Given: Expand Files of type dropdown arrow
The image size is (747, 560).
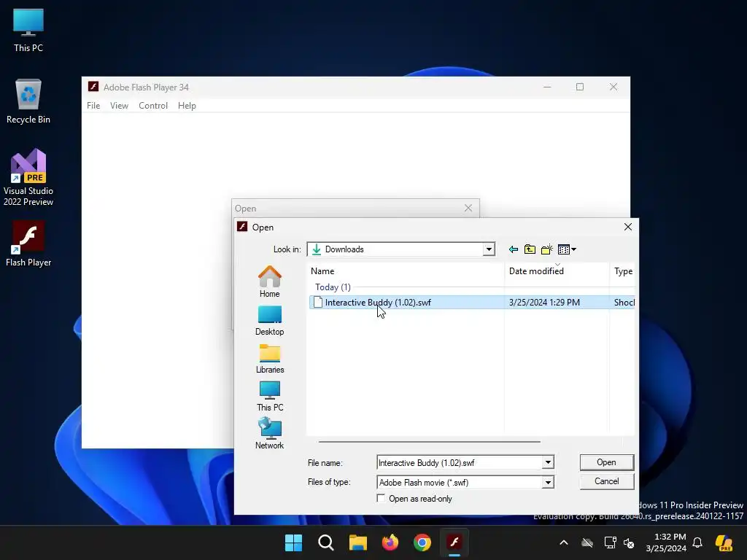Looking at the screenshot, I should 548,483.
